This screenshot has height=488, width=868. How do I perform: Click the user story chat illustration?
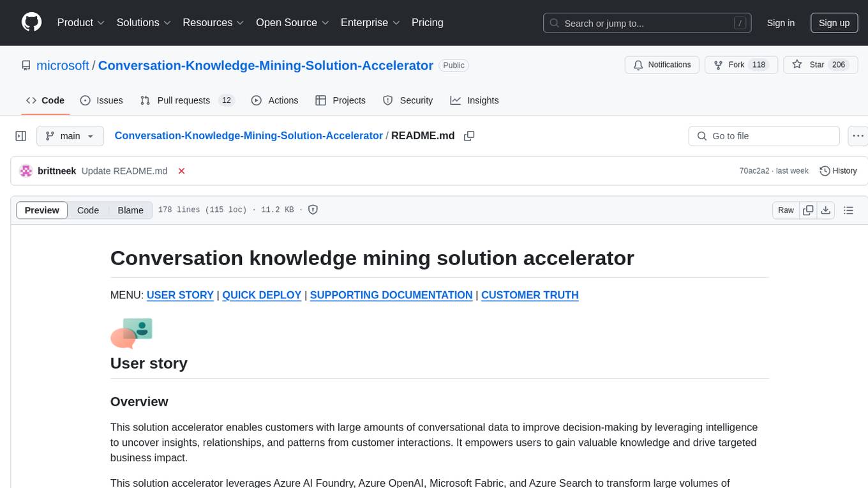(x=131, y=333)
